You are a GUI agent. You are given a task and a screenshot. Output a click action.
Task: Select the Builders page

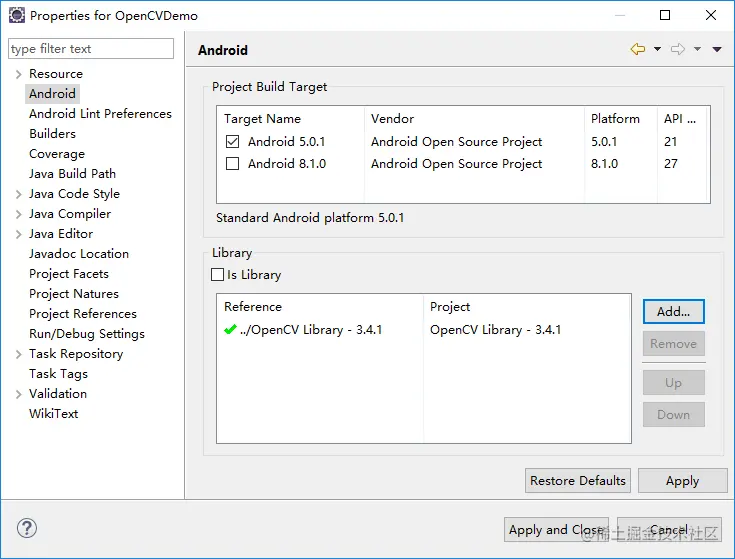click(52, 134)
